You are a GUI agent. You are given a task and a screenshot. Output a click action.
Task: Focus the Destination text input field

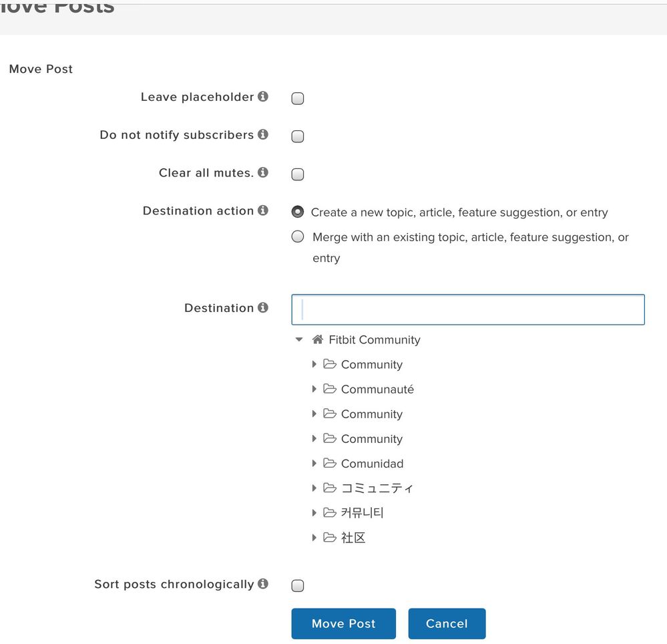click(x=468, y=309)
